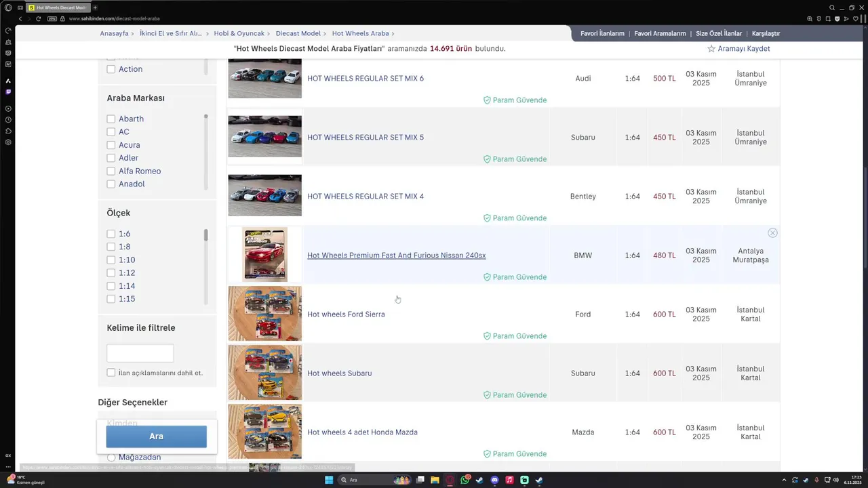The width and height of the screenshot is (868, 488).
Task: Open HOT WHEELS REGULAR SET MIX 5 listing
Action: tap(366, 138)
